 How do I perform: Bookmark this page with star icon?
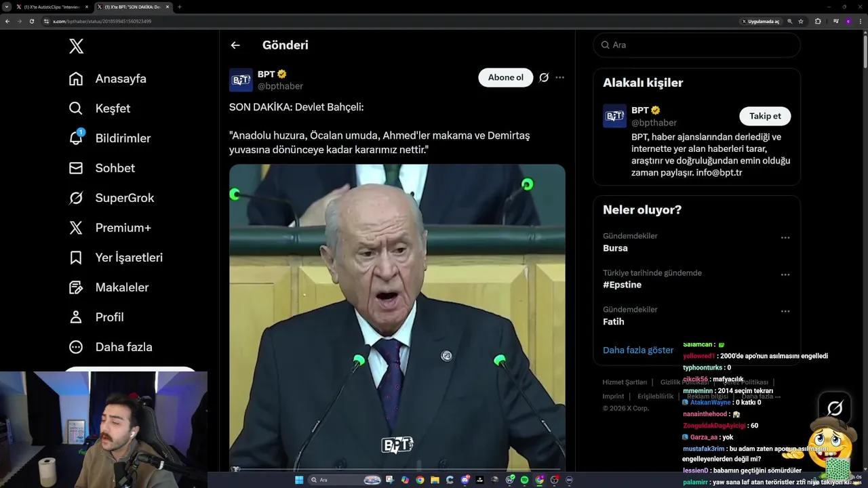[801, 22]
